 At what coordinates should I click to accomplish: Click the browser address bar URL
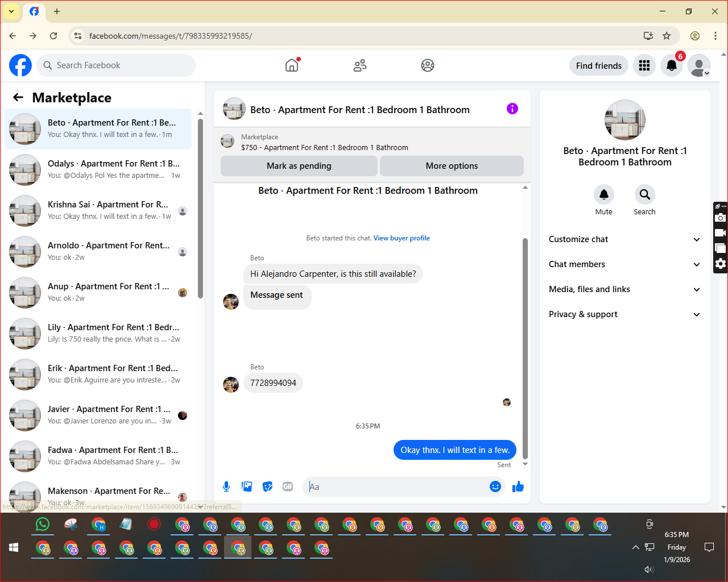tap(171, 36)
